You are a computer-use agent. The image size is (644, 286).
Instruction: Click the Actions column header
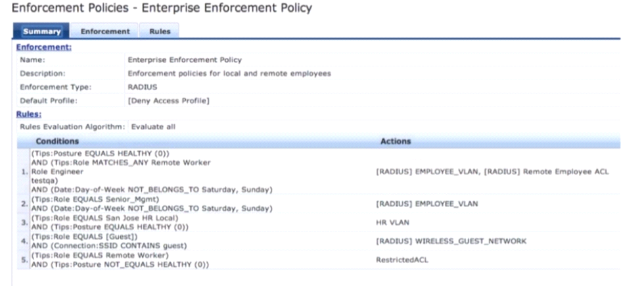[396, 141]
